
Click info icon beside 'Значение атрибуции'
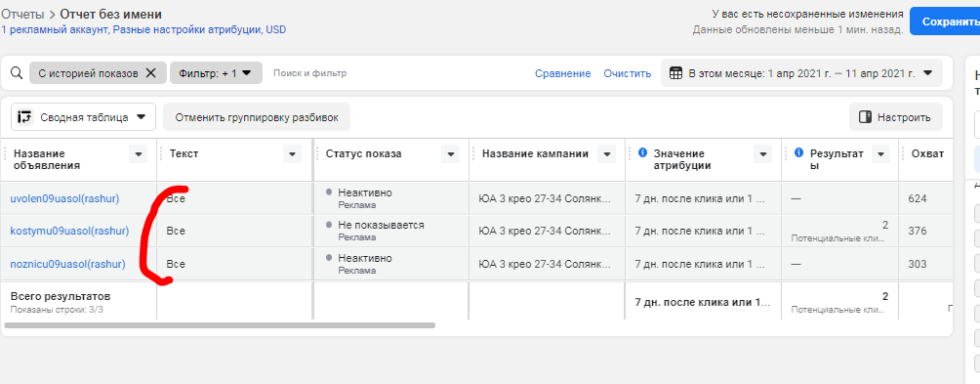tap(642, 152)
